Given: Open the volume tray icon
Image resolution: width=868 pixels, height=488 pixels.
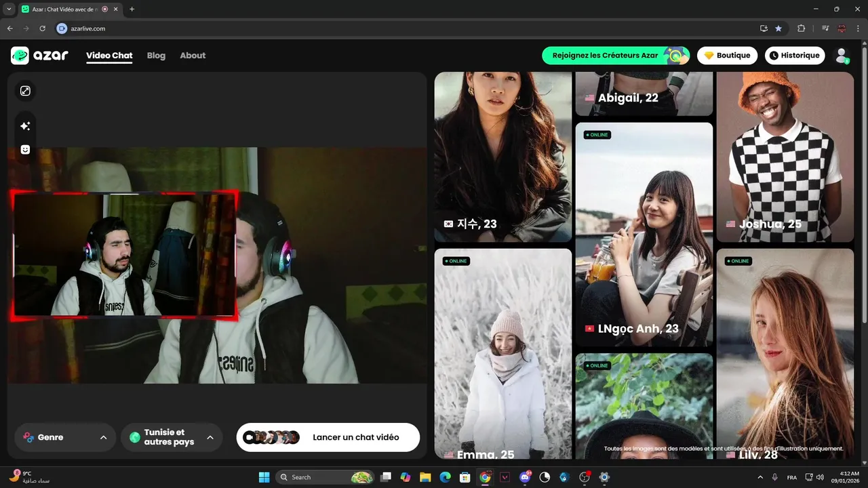Looking at the screenshot, I should pos(820,477).
